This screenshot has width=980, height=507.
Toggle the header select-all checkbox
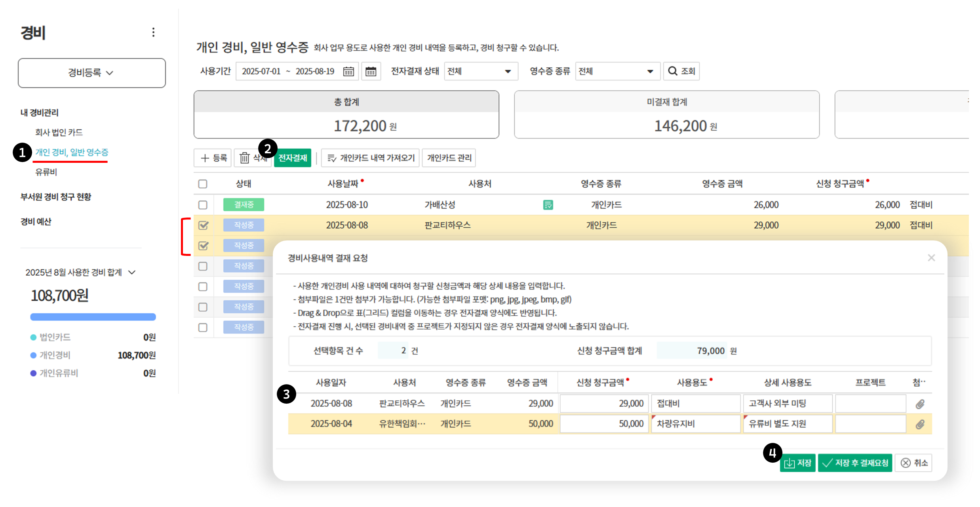click(x=203, y=184)
